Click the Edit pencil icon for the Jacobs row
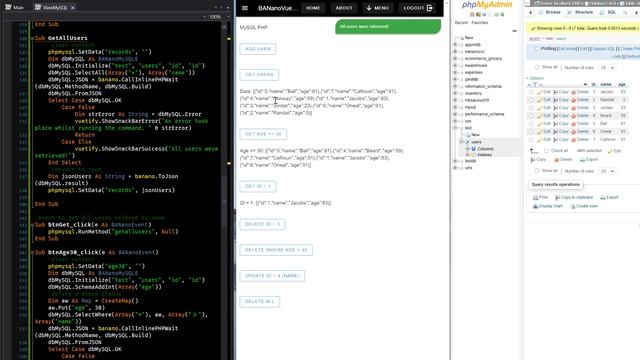640x360 pixels. click(x=539, y=92)
